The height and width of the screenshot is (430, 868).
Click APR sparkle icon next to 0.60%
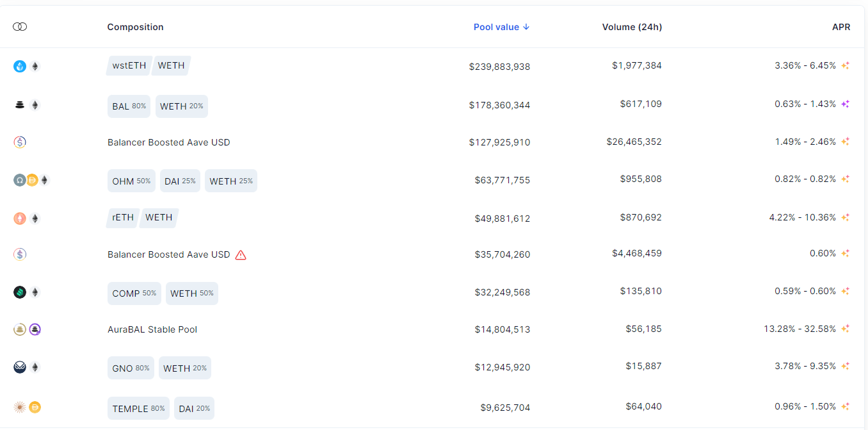846,253
